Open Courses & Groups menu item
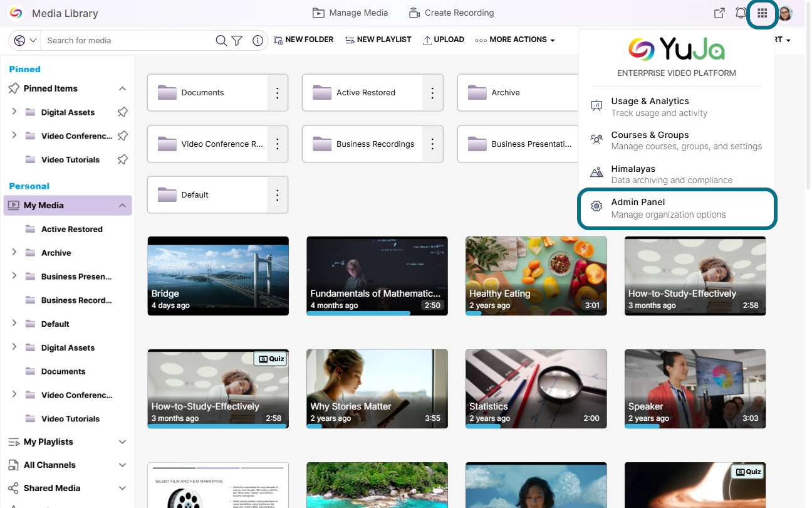 [677, 140]
